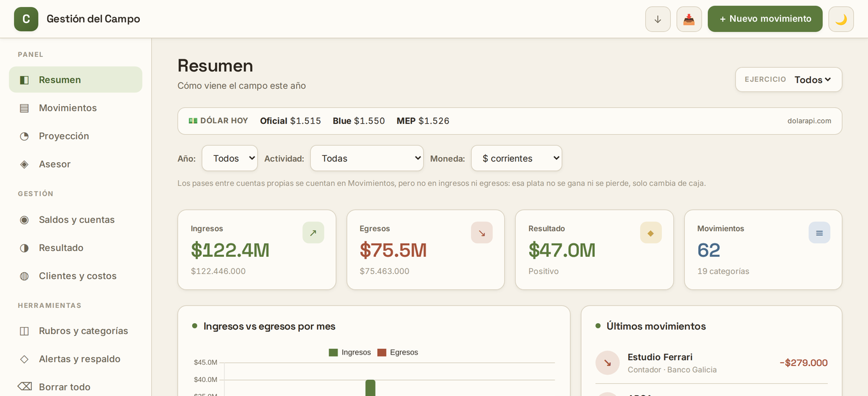Viewport: 868px width, 396px height.
Task: Click the green C app logo
Action: click(x=26, y=19)
